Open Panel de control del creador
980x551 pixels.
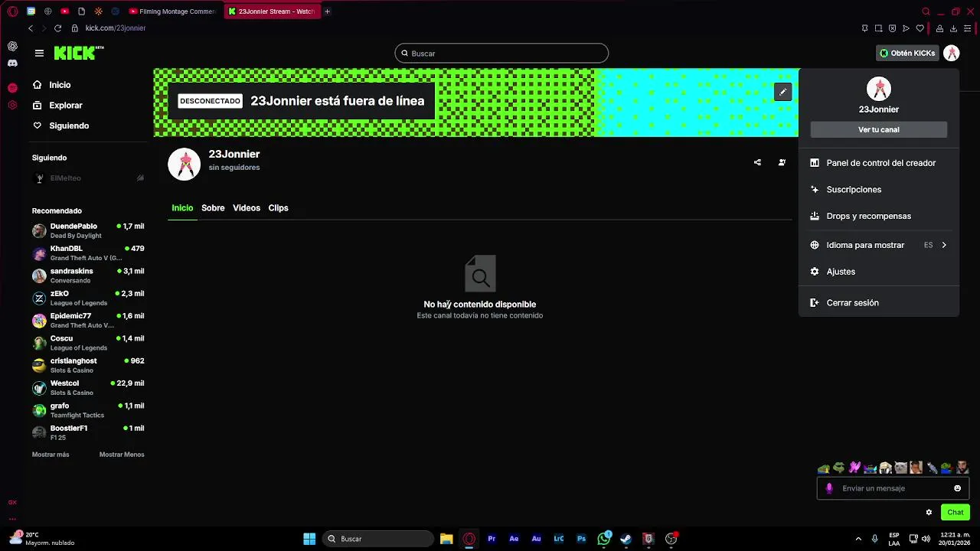pyautogui.click(x=878, y=163)
